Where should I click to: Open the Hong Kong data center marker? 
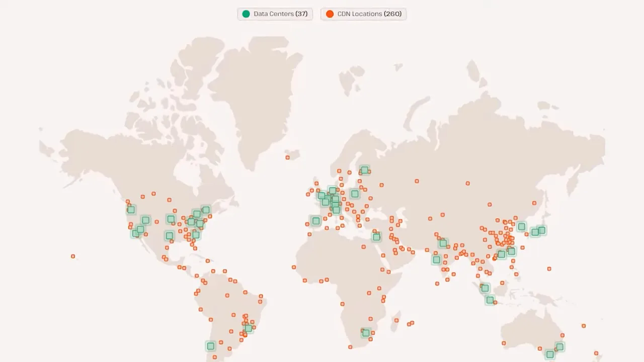[502, 254]
